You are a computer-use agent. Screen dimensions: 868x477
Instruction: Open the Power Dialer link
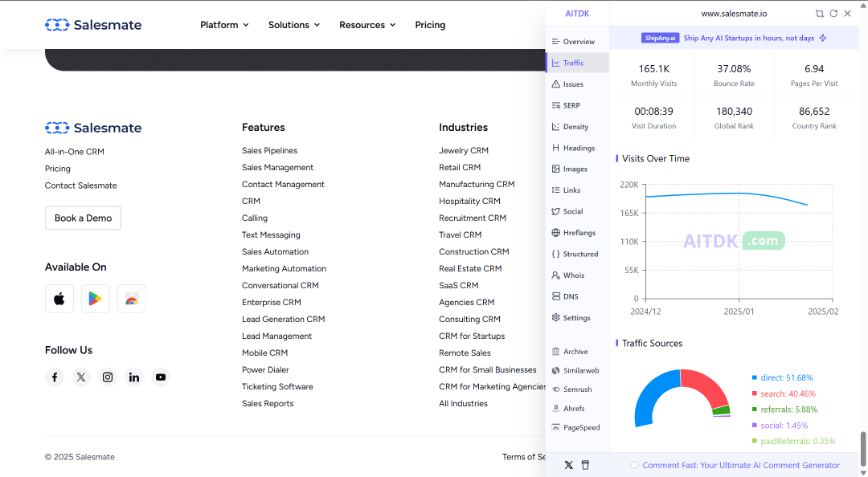pos(265,369)
